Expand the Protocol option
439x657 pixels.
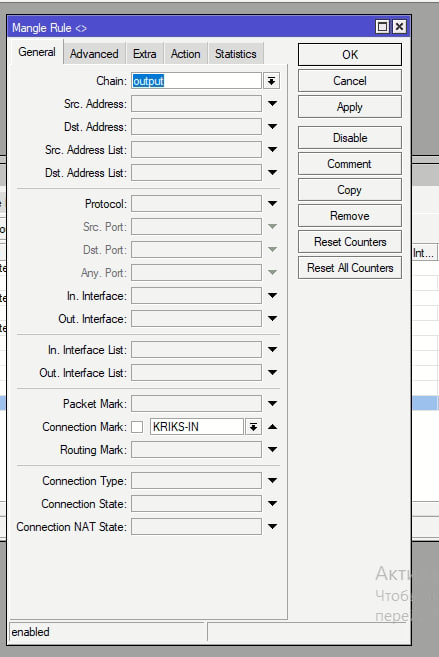[x=272, y=204]
